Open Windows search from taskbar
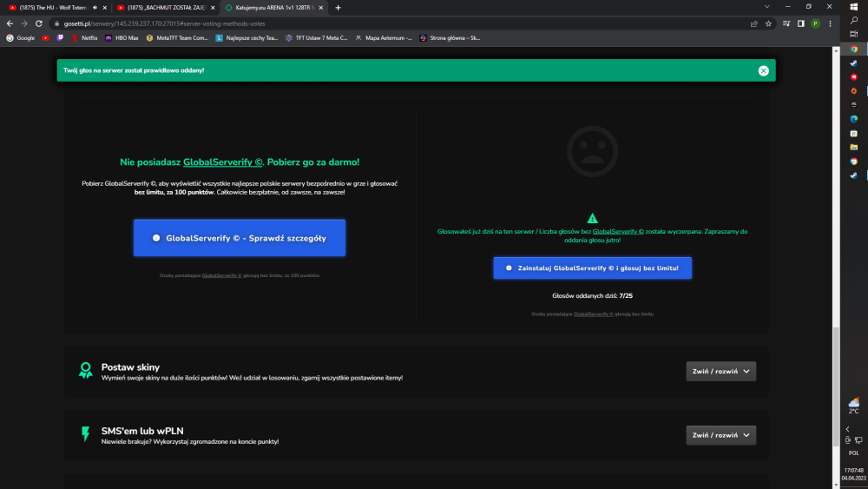The image size is (868, 489). click(854, 20)
